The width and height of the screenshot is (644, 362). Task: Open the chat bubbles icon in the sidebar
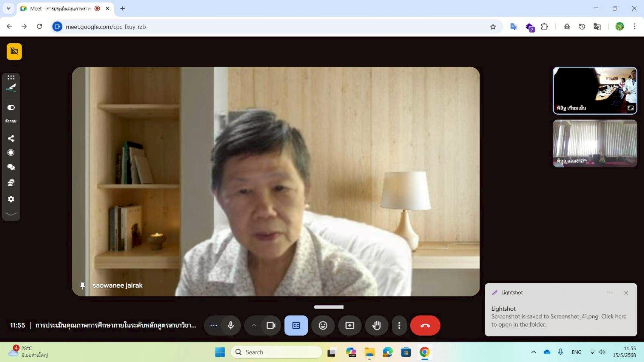(11, 167)
